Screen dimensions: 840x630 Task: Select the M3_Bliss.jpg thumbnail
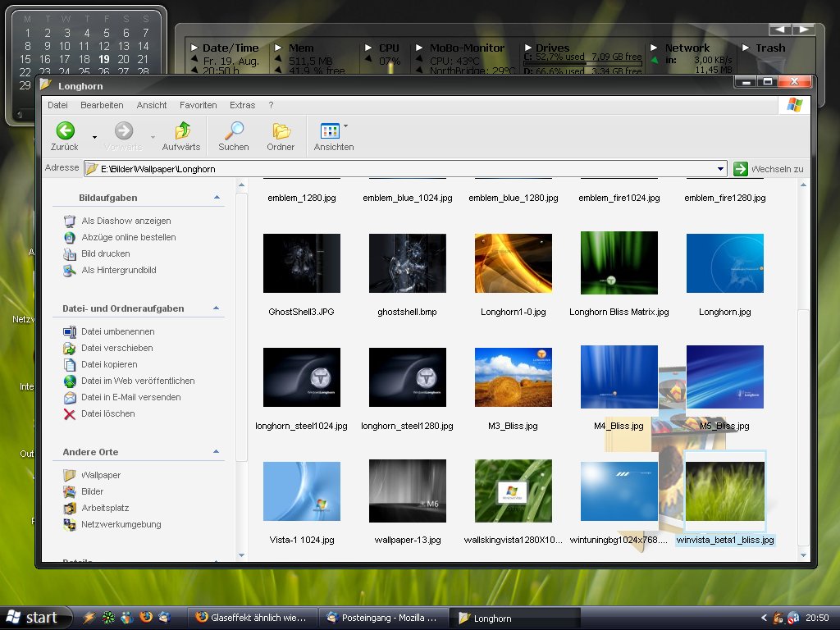(514, 377)
